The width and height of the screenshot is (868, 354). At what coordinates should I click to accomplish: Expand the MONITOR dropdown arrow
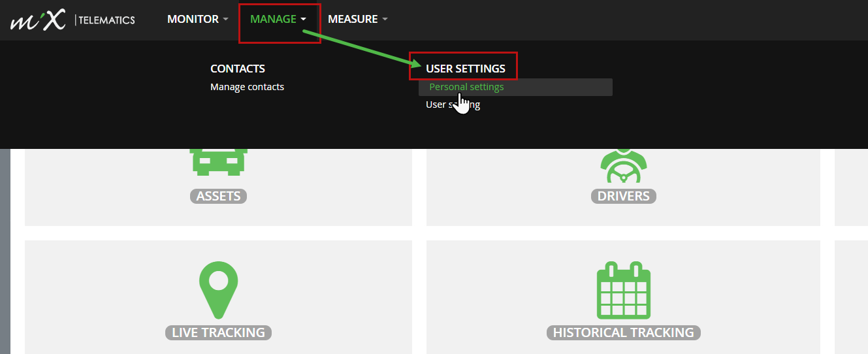[x=225, y=20]
